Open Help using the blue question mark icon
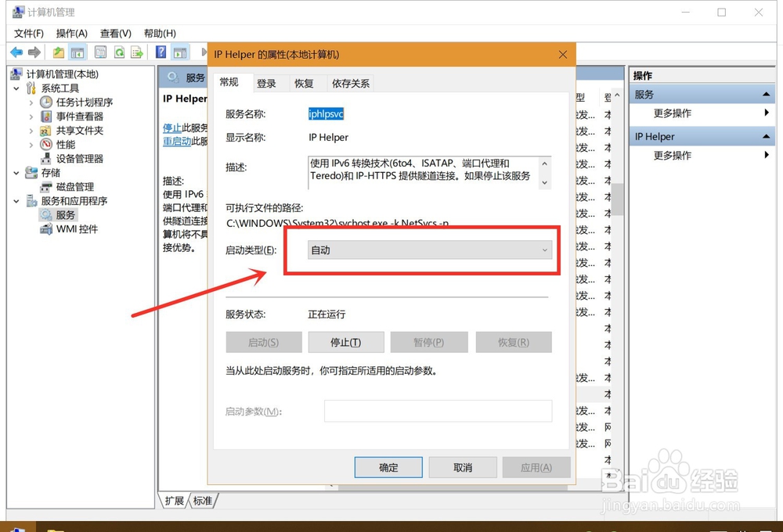The image size is (783, 532). click(160, 52)
